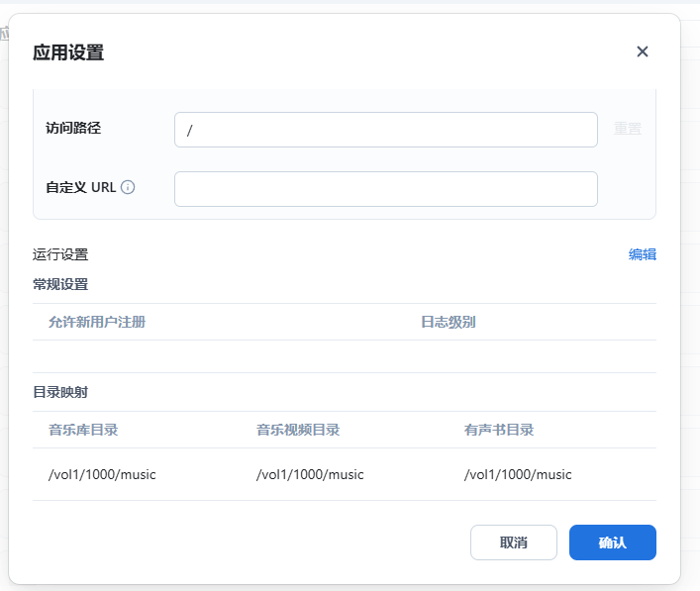
Task: Close the 应用设置 dialog
Action: [x=643, y=51]
